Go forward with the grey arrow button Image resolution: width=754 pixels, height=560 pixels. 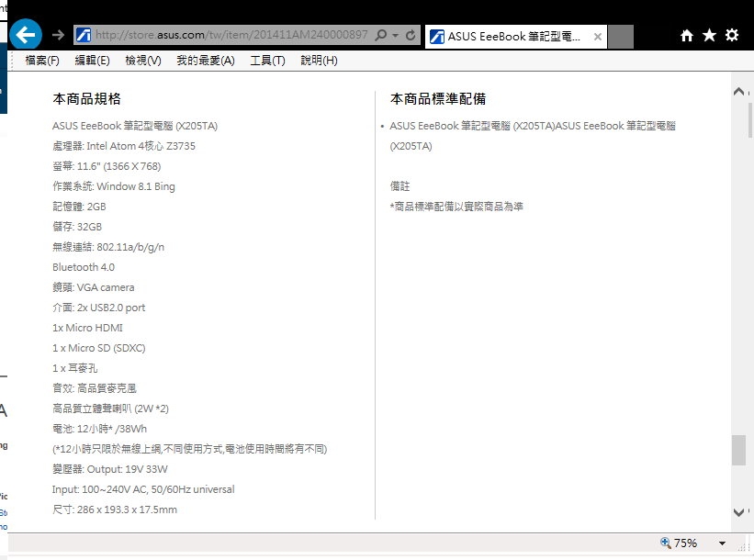pyautogui.click(x=58, y=35)
